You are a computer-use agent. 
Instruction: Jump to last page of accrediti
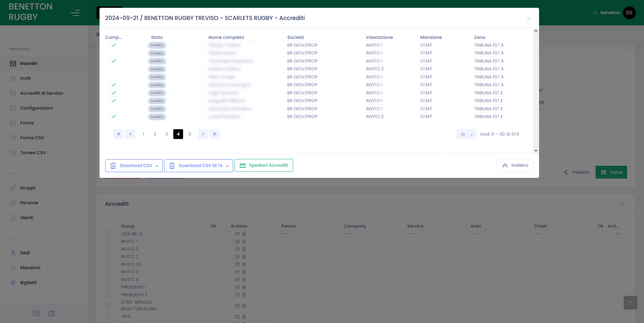click(215, 134)
